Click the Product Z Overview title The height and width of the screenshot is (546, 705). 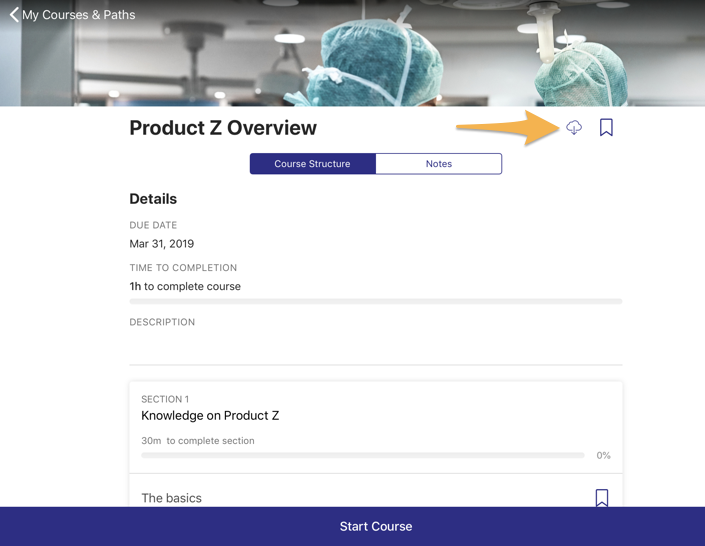223,128
